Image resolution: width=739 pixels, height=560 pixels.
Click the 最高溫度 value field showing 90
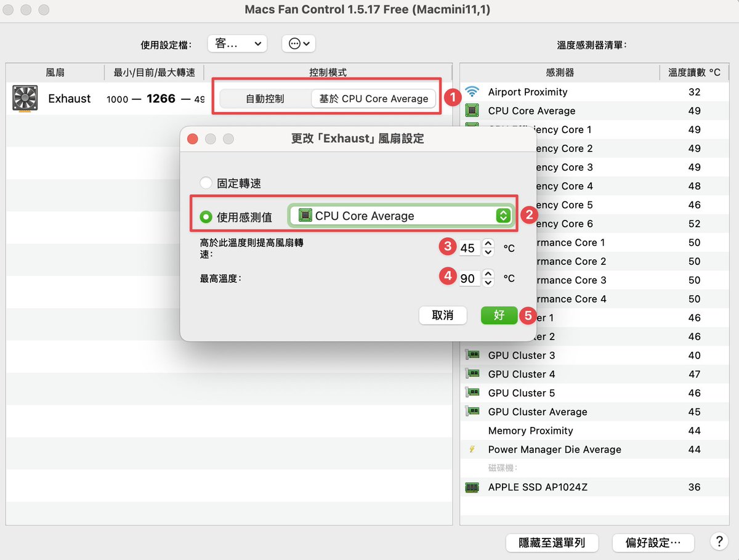tap(469, 278)
